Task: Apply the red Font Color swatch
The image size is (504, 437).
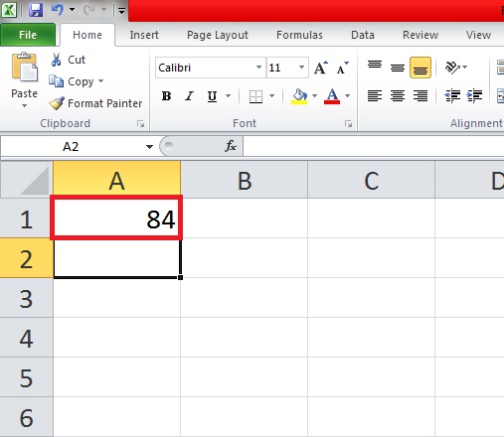Action: coord(332,96)
